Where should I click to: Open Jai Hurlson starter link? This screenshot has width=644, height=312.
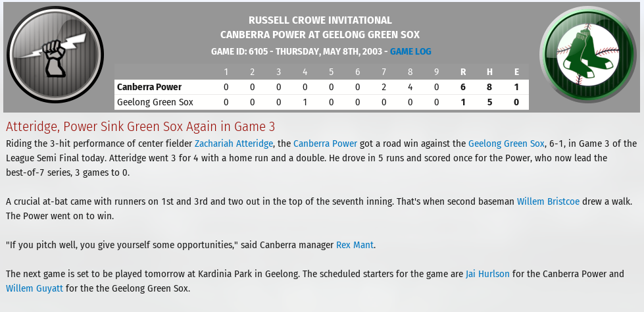coord(487,274)
